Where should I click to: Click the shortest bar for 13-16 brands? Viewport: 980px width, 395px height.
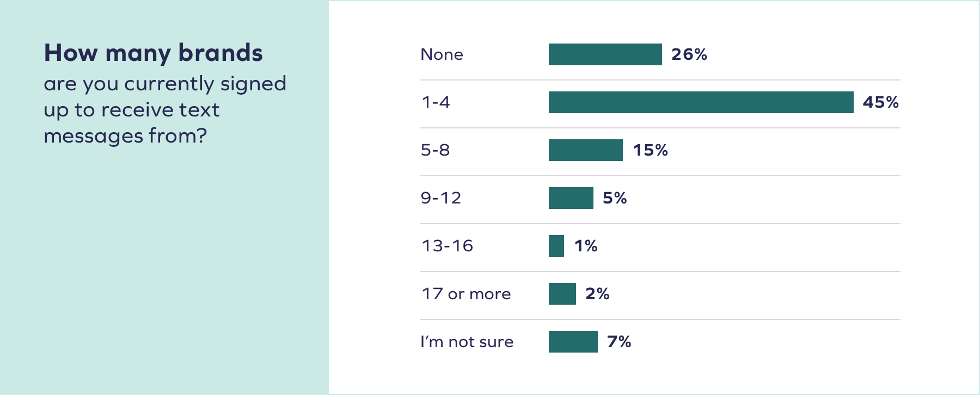tap(556, 246)
